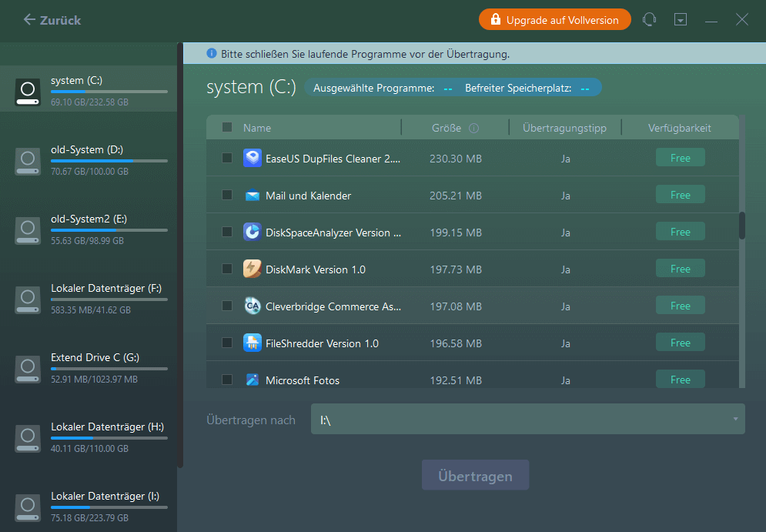Click the Microsoft Fotos app icon
Image resolution: width=766 pixels, height=532 pixels.
[x=252, y=380]
